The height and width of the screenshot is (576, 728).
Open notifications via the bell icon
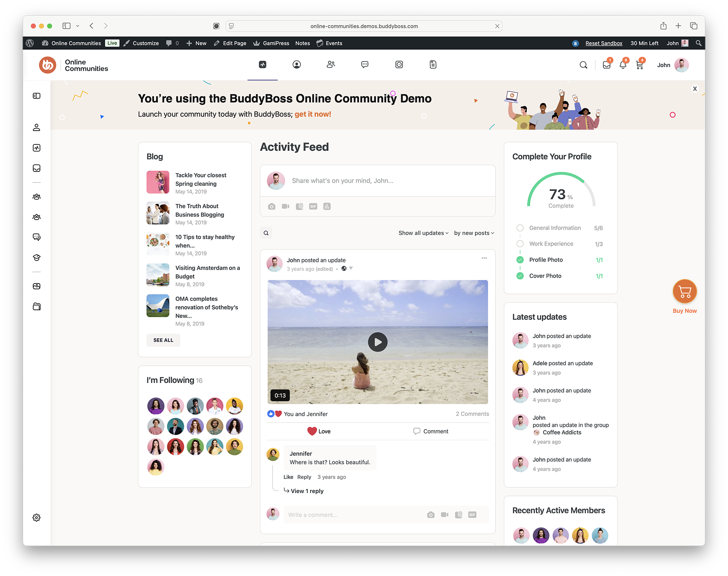click(x=623, y=64)
